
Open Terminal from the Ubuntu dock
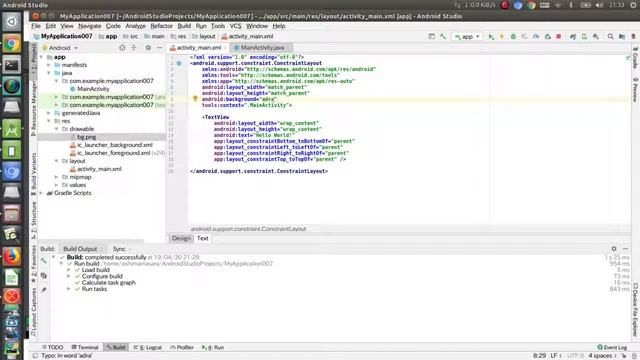click(x=11, y=65)
